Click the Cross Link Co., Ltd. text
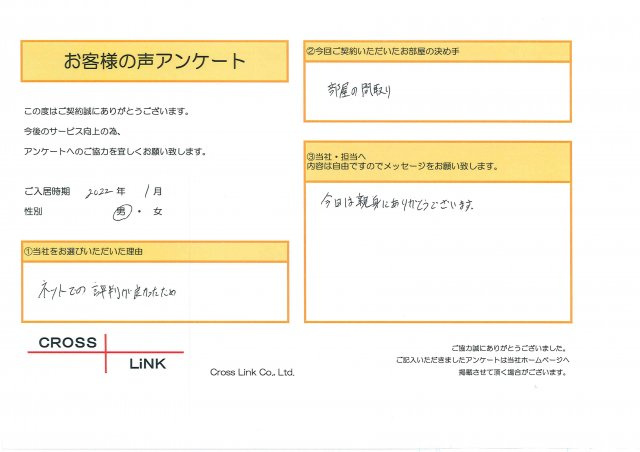The image size is (640, 452). click(252, 372)
